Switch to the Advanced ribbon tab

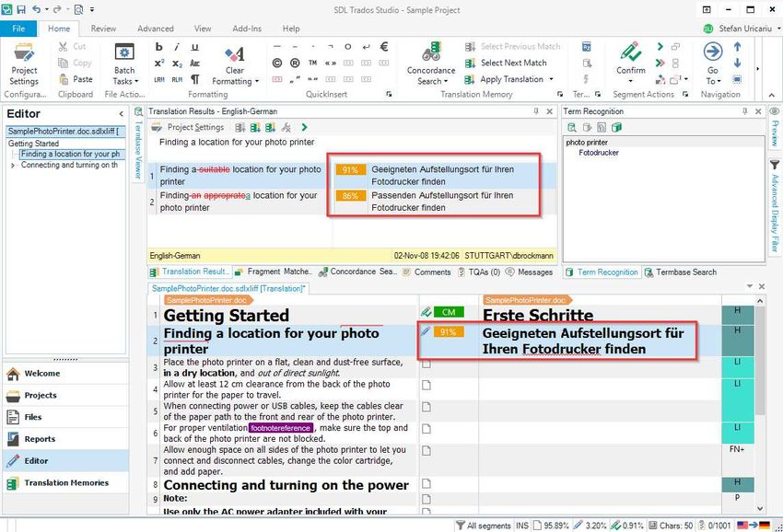(156, 29)
